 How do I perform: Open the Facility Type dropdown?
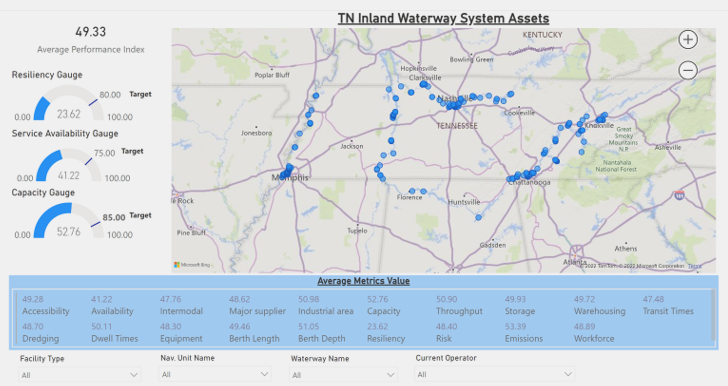(80, 374)
